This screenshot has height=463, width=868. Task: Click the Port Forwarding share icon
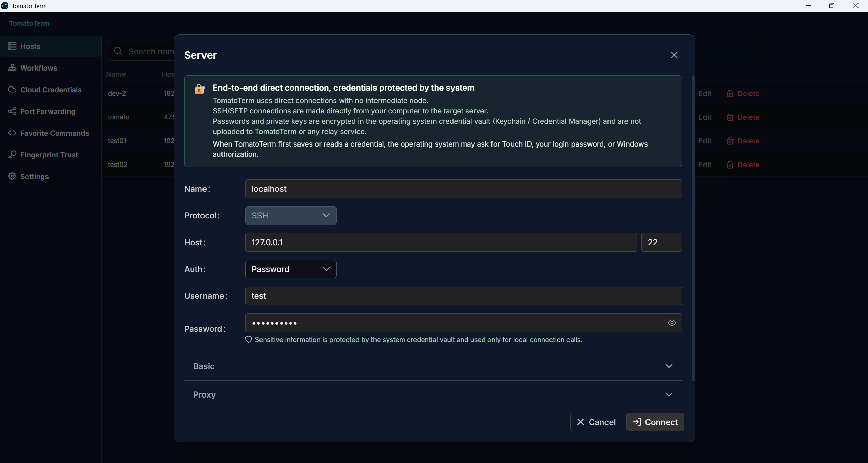[12, 111]
